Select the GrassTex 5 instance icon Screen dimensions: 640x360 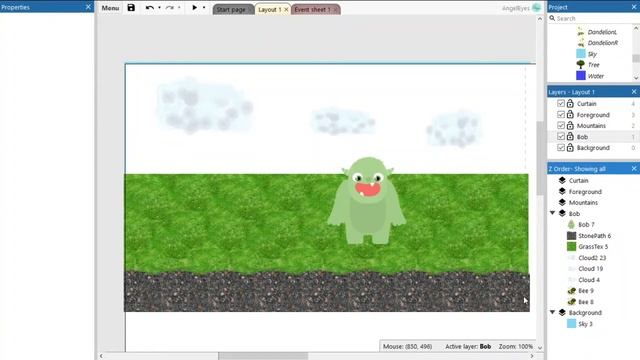[x=571, y=247]
